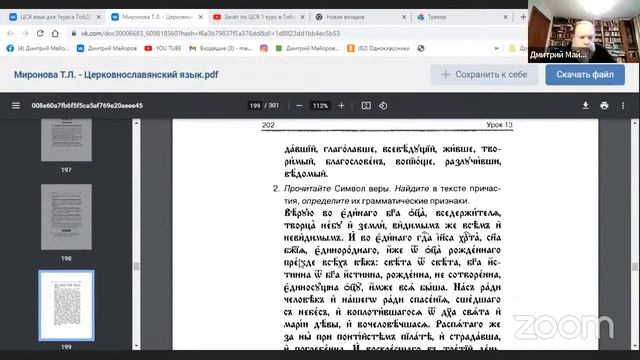The width and height of the screenshot is (640, 360).
Task: Close the 'Миронова Т.Л.' tab
Action: pyautogui.click(x=200, y=17)
